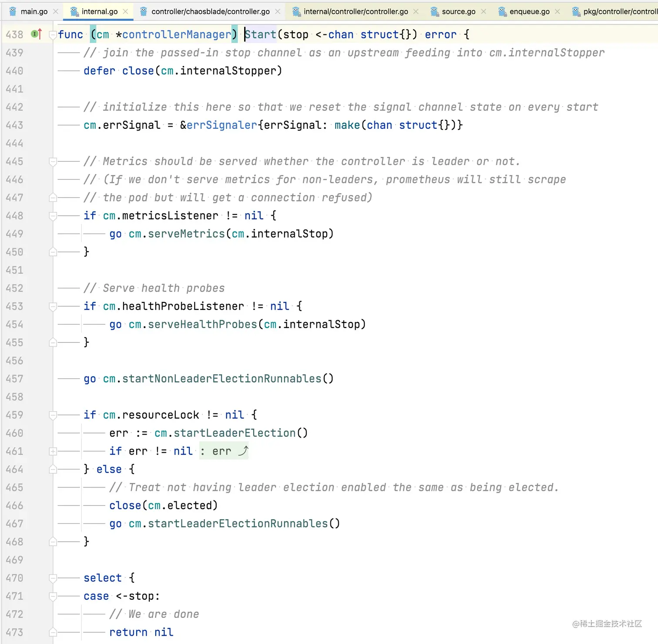Switch to the source.go tab
This screenshot has width=658, height=644.
(459, 11)
